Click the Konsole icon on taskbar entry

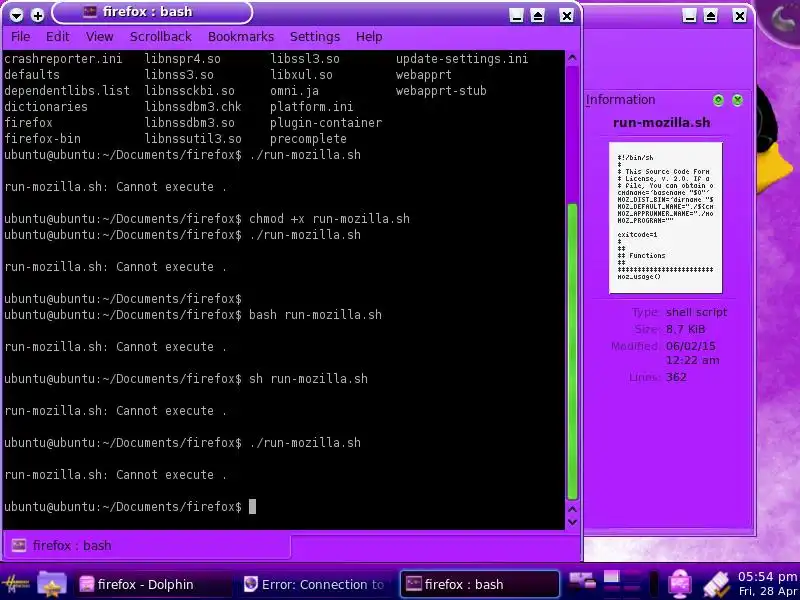click(x=414, y=584)
